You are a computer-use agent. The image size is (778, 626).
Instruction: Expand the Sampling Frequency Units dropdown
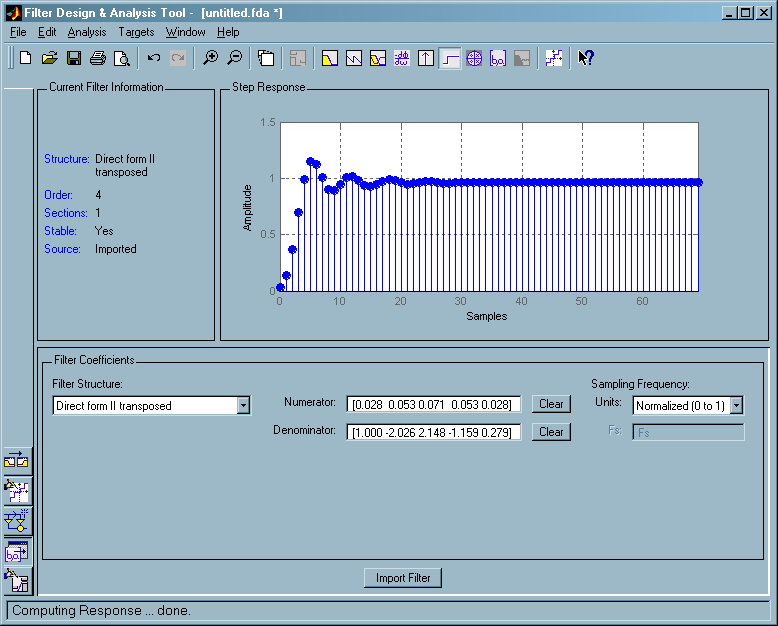click(x=736, y=406)
